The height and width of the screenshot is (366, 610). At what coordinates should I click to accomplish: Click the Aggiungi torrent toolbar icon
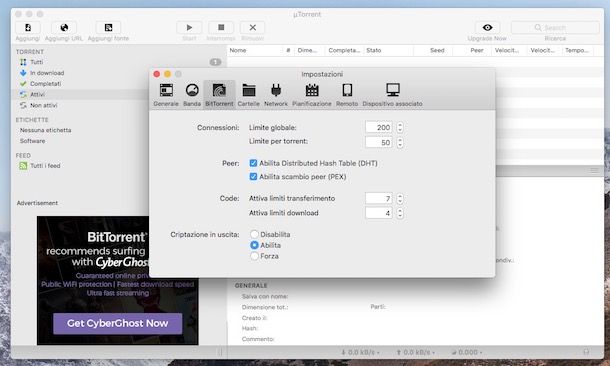[28, 28]
